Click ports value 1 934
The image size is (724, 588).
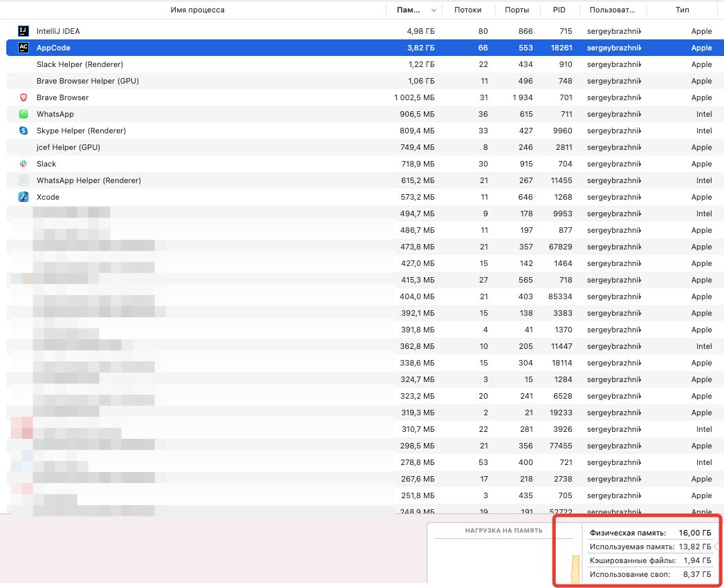pos(522,97)
